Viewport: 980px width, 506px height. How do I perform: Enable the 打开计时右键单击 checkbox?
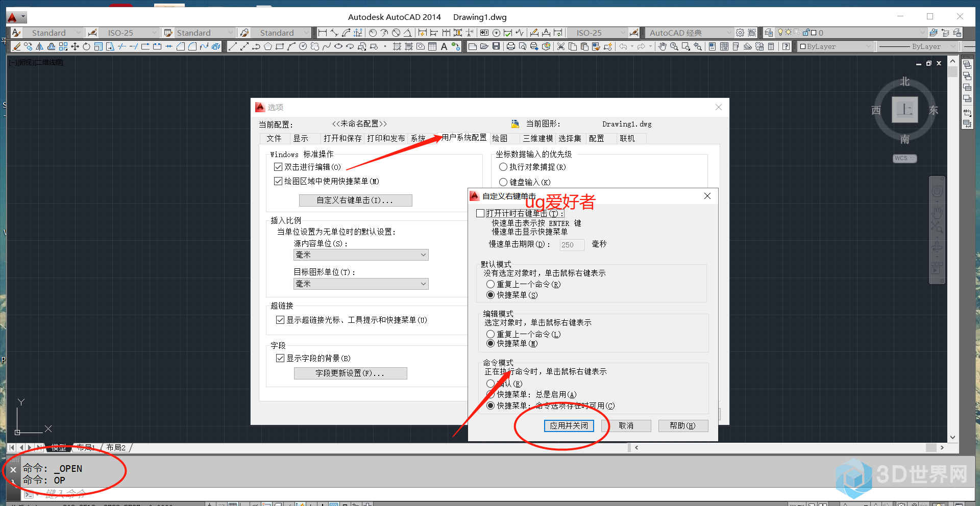tap(480, 213)
